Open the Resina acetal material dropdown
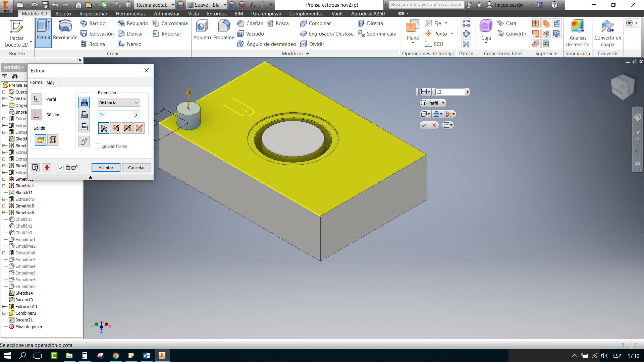 [x=173, y=5]
